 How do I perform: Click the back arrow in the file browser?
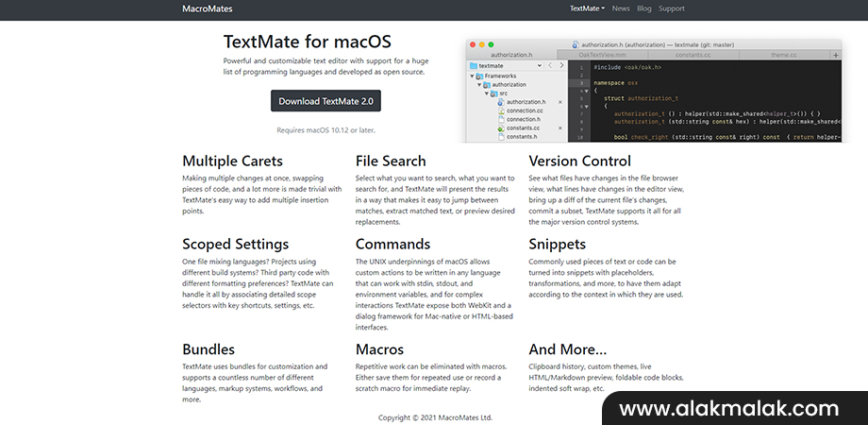tap(550, 65)
